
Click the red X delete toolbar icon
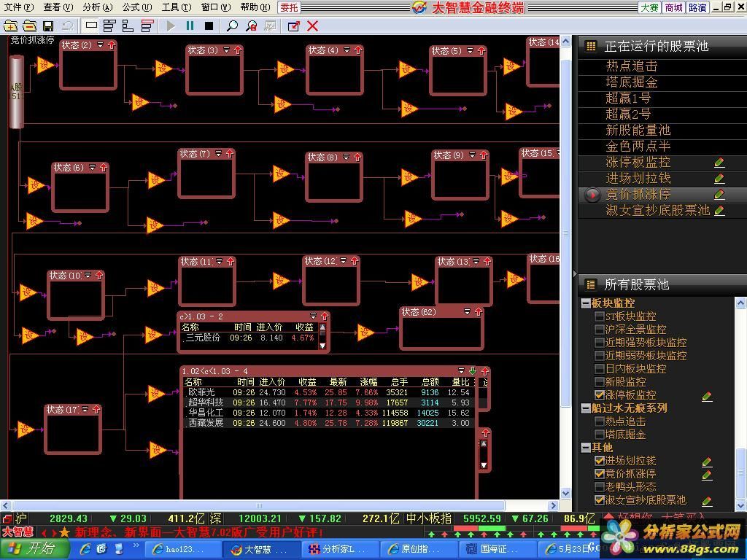(312, 26)
